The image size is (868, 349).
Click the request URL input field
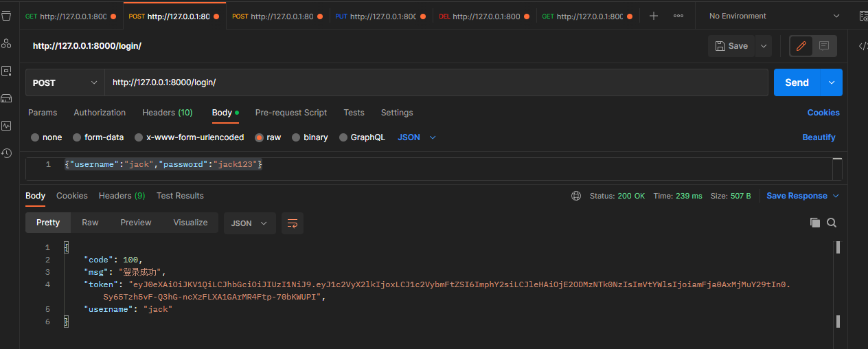click(436, 82)
